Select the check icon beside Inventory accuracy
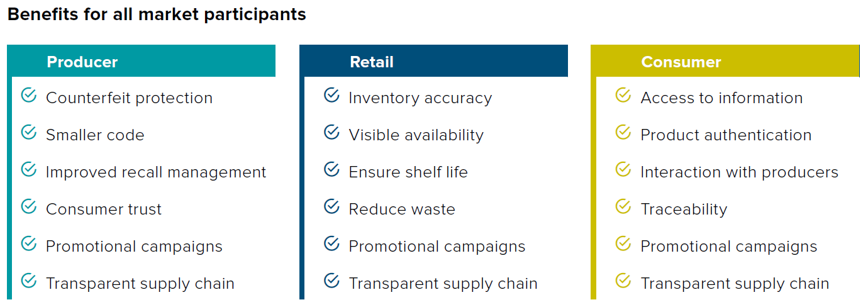 pyautogui.click(x=331, y=95)
